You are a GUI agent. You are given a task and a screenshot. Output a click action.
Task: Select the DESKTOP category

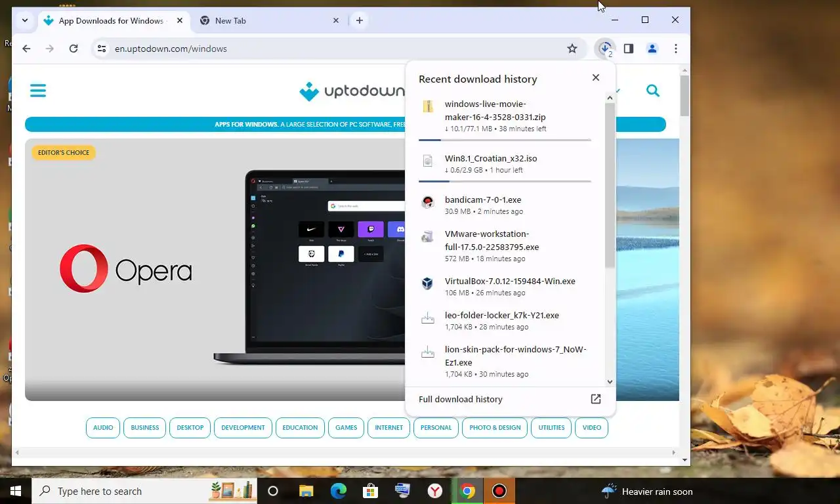pos(190,427)
